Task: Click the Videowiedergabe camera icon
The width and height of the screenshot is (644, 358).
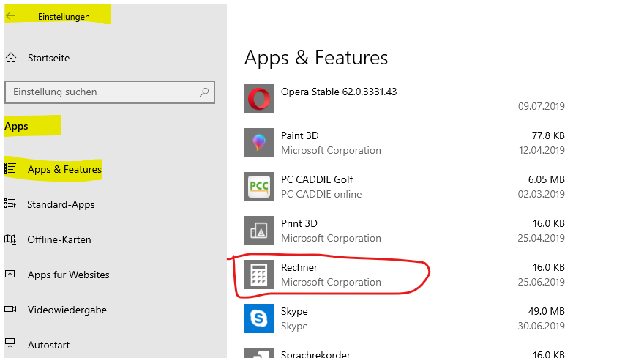Action: point(10,309)
